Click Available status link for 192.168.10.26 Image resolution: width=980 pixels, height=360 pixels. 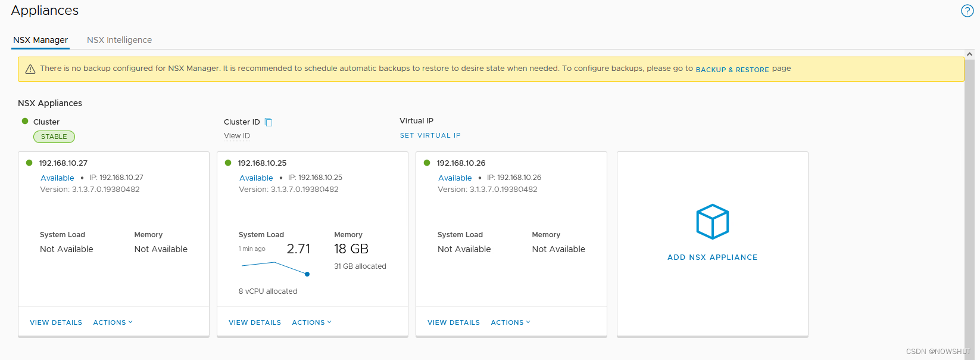coord(455,178)
